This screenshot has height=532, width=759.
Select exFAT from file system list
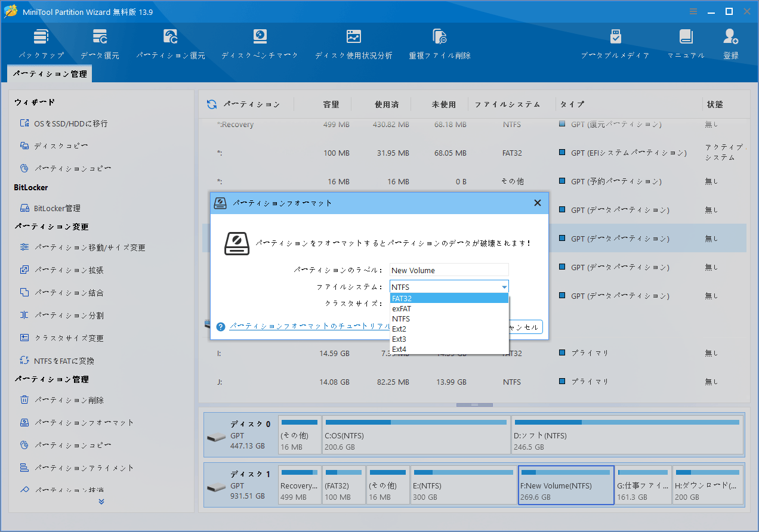(449, 309)
